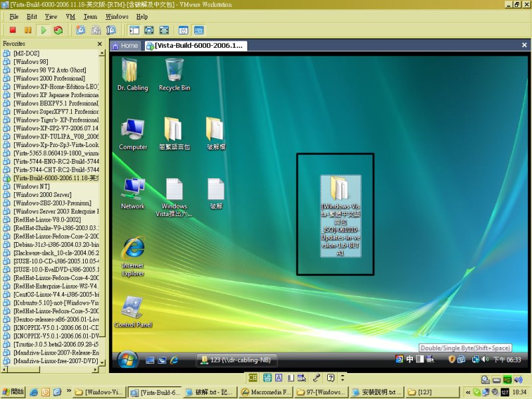532x399 pixels.
Task: Switch to [123] host taskbar folder
Action: point(433,392)
